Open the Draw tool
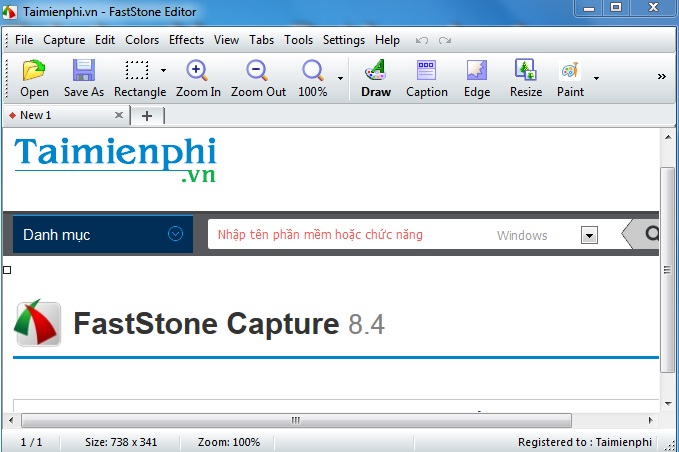The width and height of the screenshot is (679, 452). tap(376, 78)
